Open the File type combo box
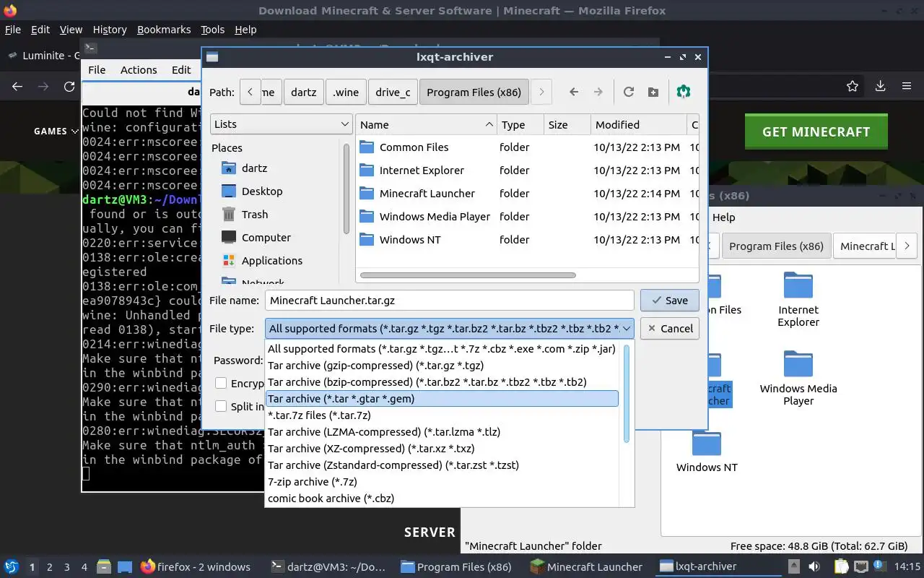 [x=450, y=328]
